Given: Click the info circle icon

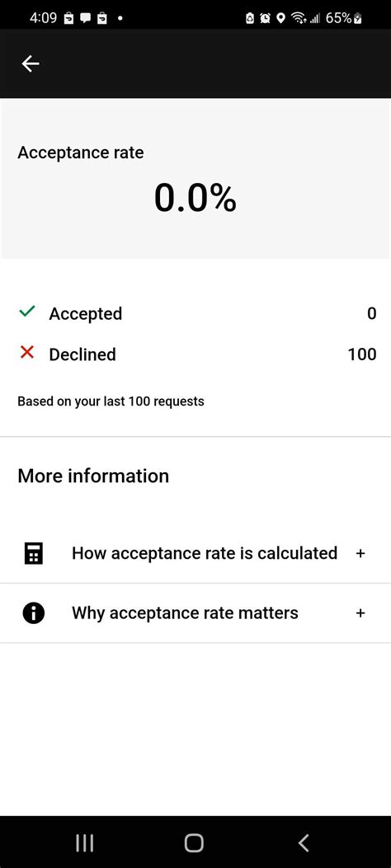Looking at the screenshot, I should pos(33,612).
